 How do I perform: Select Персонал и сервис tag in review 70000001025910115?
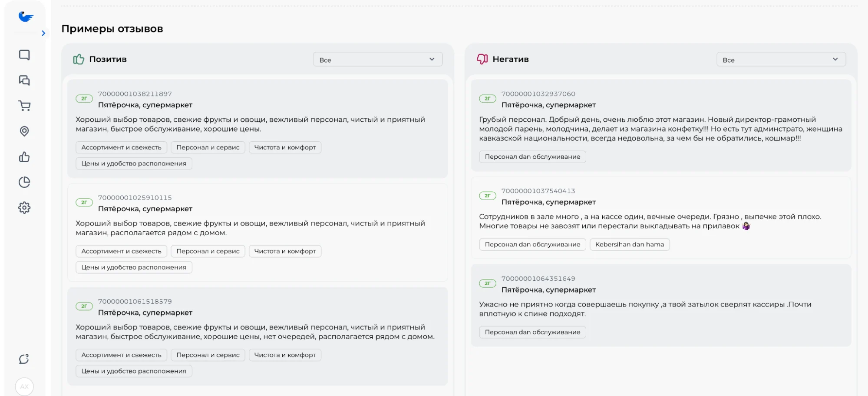coord(208,251)
